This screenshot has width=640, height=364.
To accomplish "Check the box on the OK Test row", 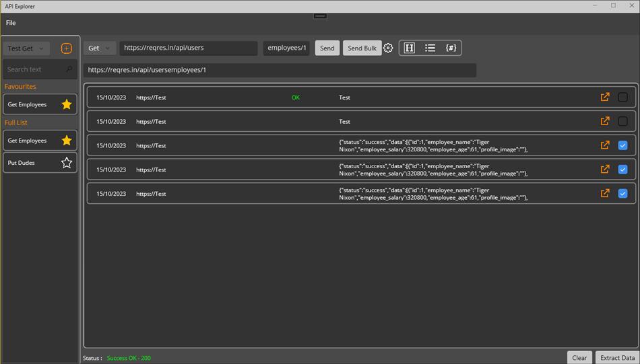I will 623,97.
